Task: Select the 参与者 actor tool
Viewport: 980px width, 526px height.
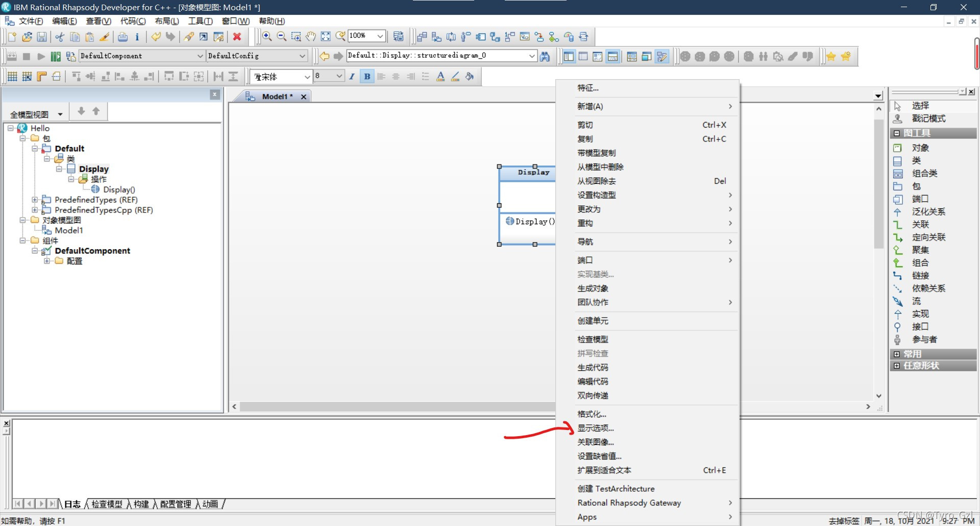Action: pos(924,340)
